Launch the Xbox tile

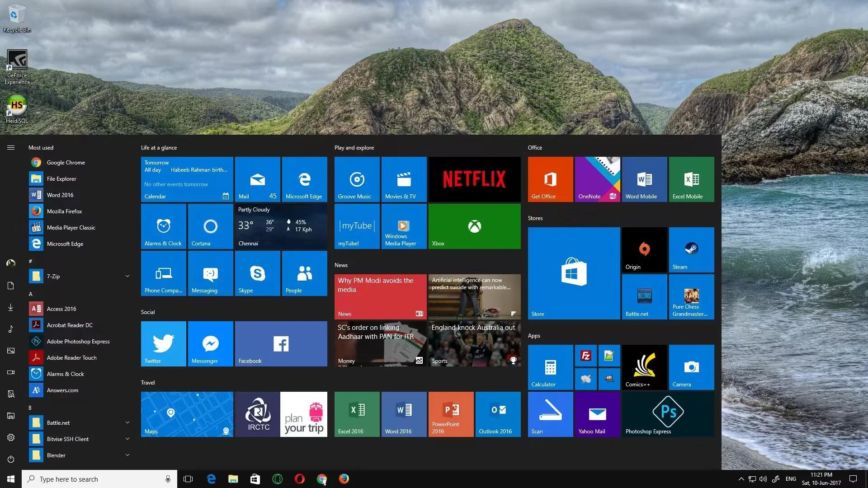pyautogui.click(x=474, y=226)
